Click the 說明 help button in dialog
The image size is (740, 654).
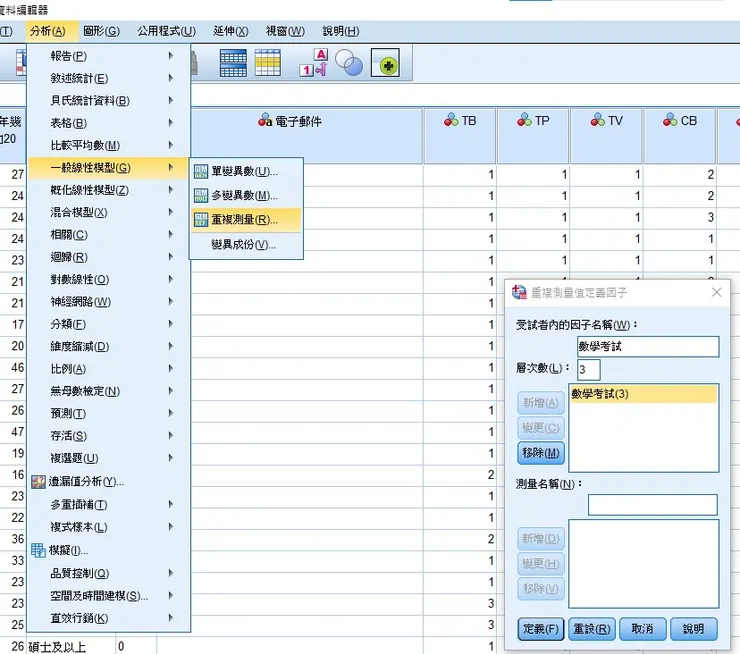click(x=694, y=629)
